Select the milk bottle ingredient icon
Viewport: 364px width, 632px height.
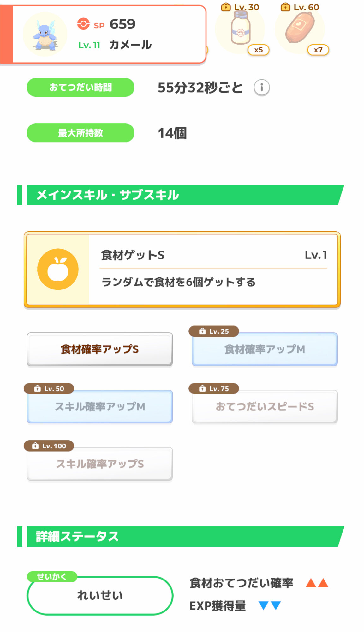click(x=241, y=29)
